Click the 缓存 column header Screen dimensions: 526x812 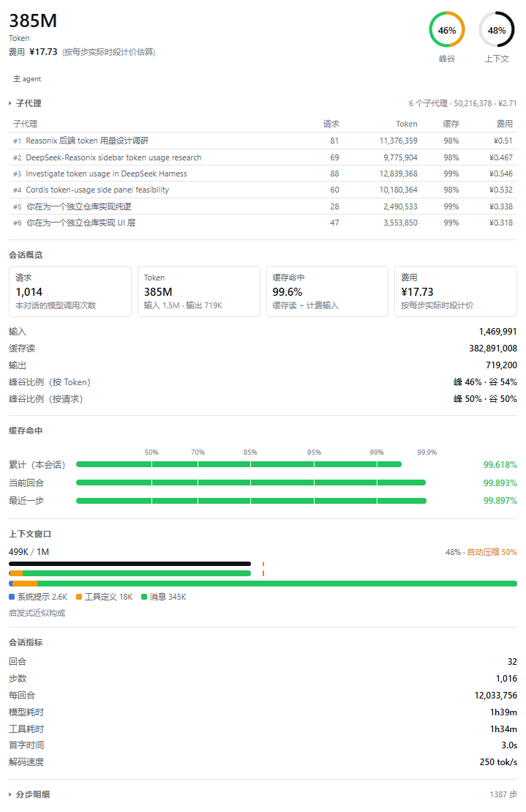(x=451, y=124)
